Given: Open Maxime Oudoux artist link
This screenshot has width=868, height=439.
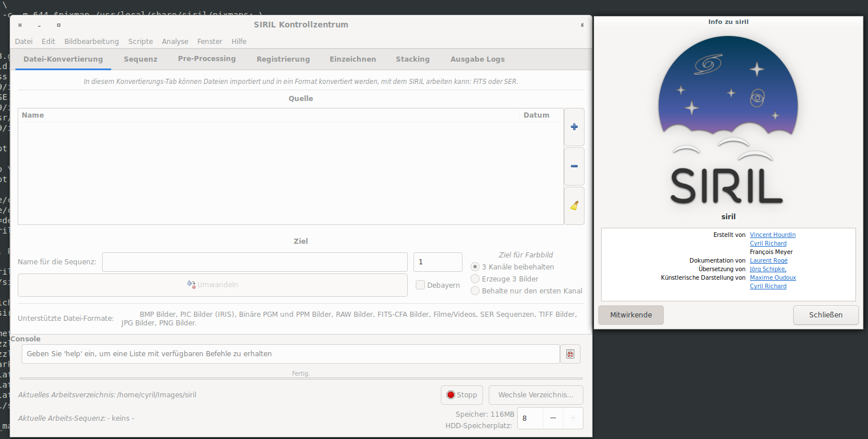Looking at the screenshot, I should [x=773, y=277].
